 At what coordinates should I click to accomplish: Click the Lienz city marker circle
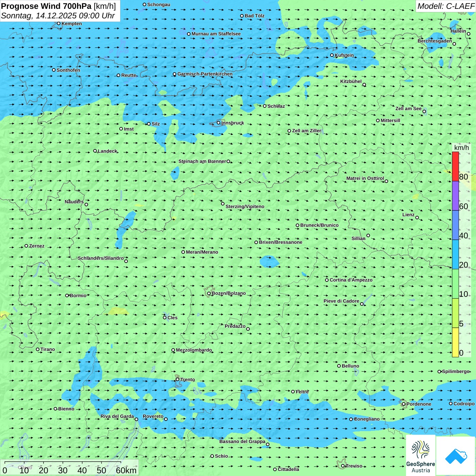[417, 218]
